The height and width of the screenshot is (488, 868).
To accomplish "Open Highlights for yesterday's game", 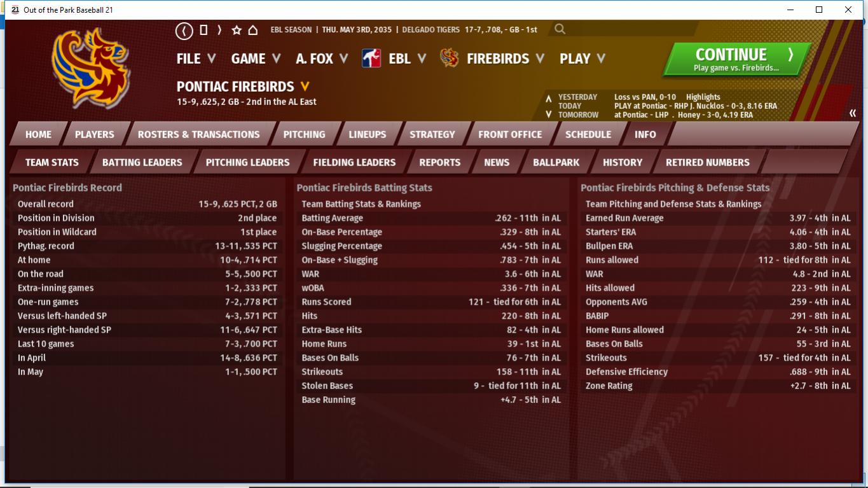I will (x=703, y=97).
